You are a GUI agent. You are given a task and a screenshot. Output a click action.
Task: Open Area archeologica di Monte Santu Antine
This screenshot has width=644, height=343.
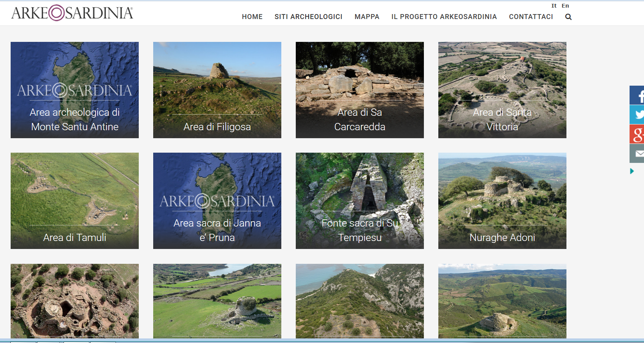pyautogui.click(x=75, y=90)
